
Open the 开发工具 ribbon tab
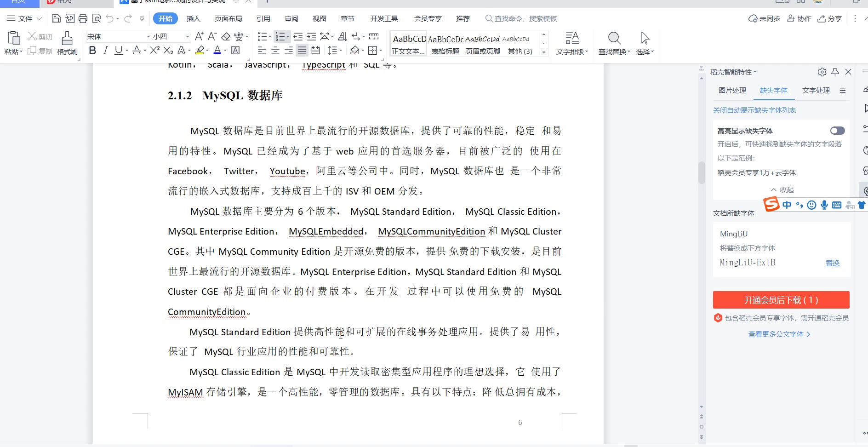tap(384, 18)
